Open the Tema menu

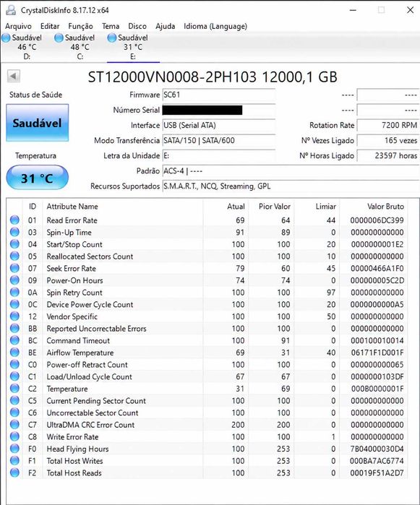tap(111, 26)
